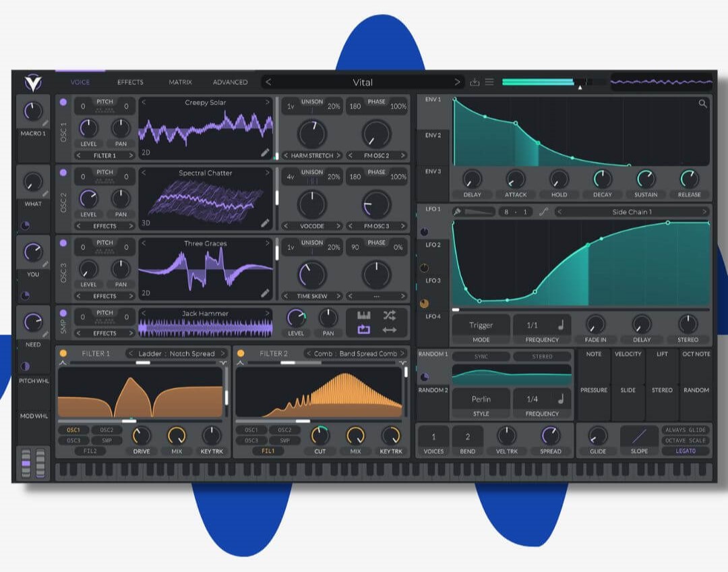Open the MATRIX tab
728x572 pixels.
click(180, 82)
